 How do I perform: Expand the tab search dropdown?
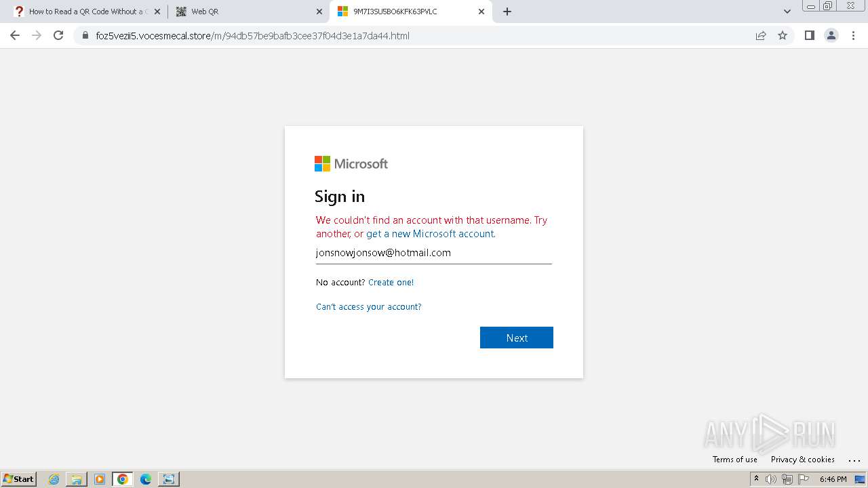(787, 12)
